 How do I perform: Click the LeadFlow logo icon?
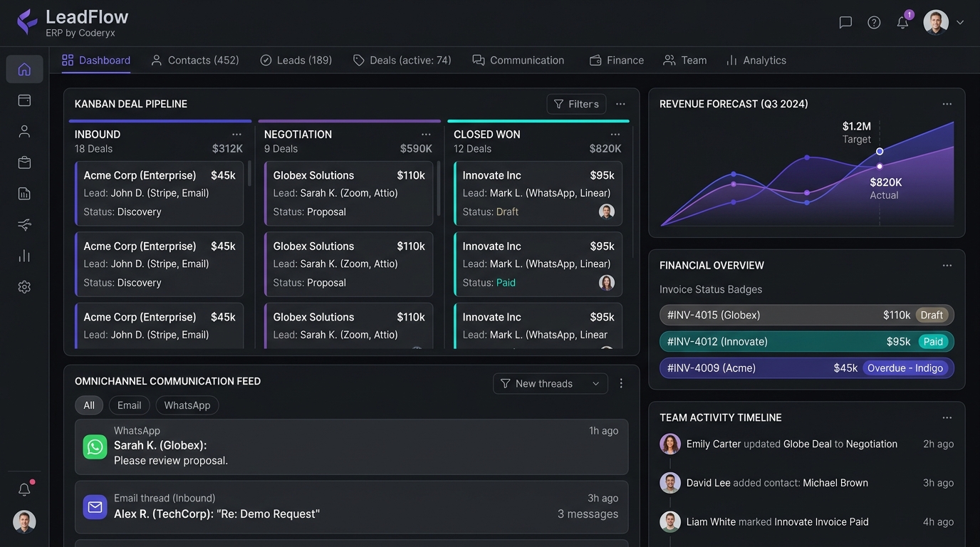click(x=27, y=22)
